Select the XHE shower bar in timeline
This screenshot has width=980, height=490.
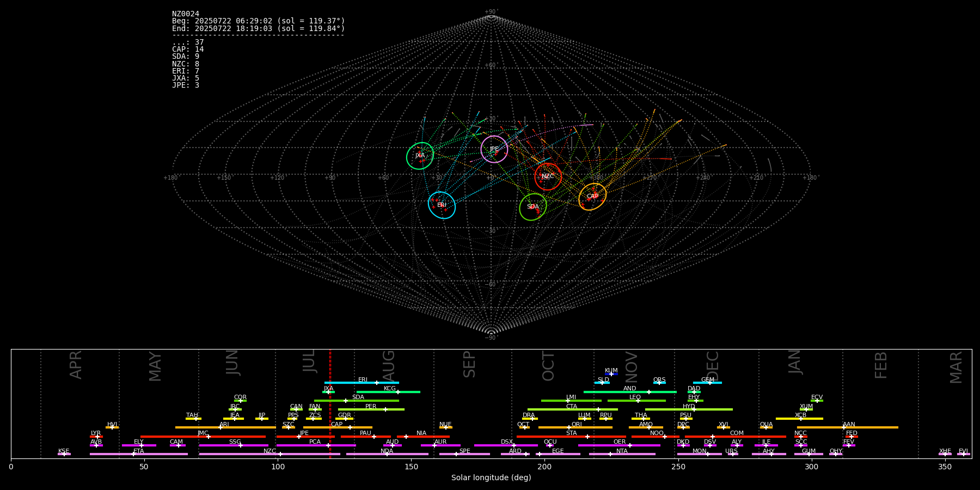coord(945,454)
